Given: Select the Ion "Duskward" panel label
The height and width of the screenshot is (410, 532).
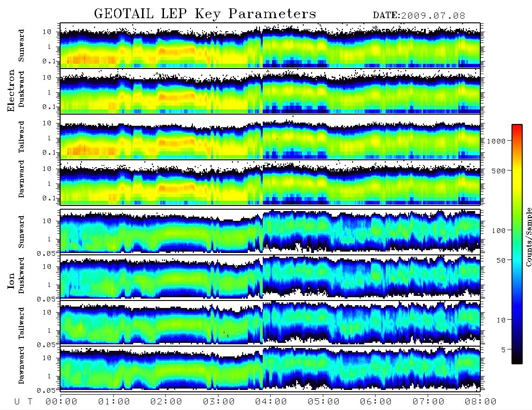Looking at the screenshot, I should [x=21, y=275].
